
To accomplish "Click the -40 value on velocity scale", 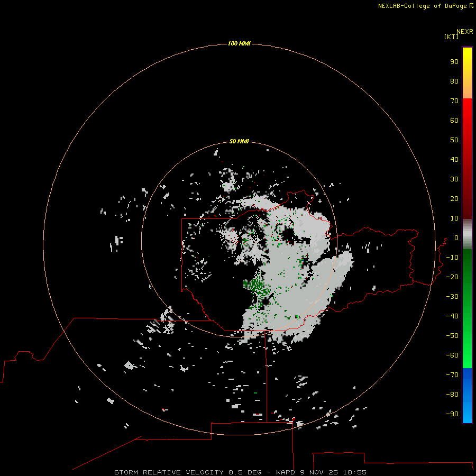I will 452,316.
